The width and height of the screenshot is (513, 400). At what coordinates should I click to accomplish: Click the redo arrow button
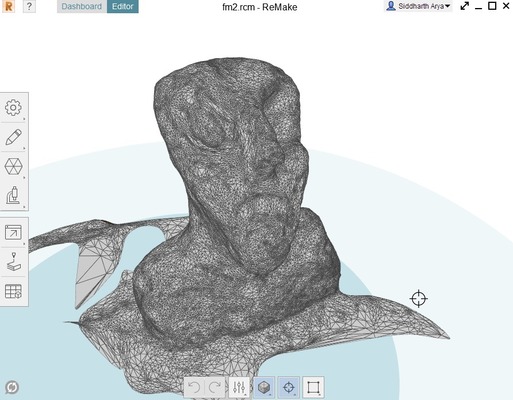tap(215, 387)
